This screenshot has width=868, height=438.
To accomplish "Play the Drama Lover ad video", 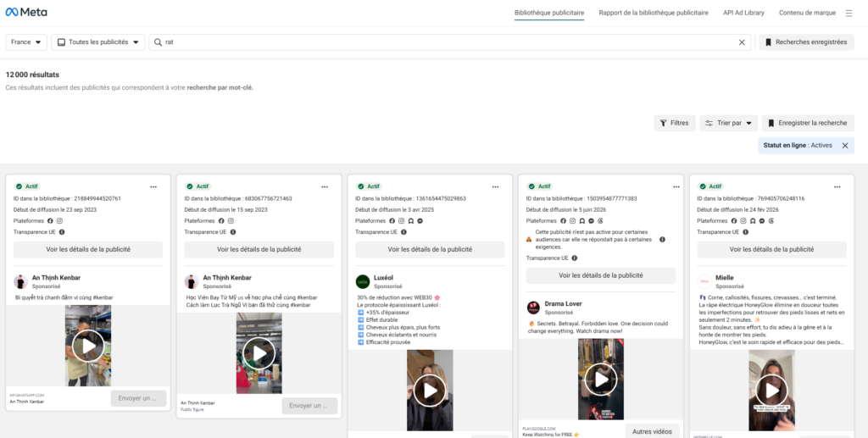I will click(x=601, y=380).
